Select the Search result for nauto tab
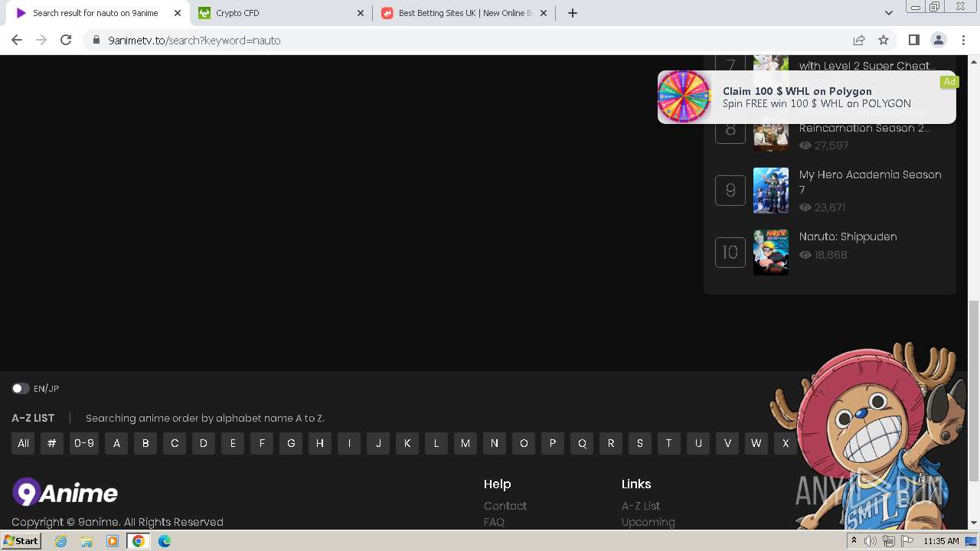Image resolution: width=980 pixels, height=551 pixels. (x=97, y=13)
